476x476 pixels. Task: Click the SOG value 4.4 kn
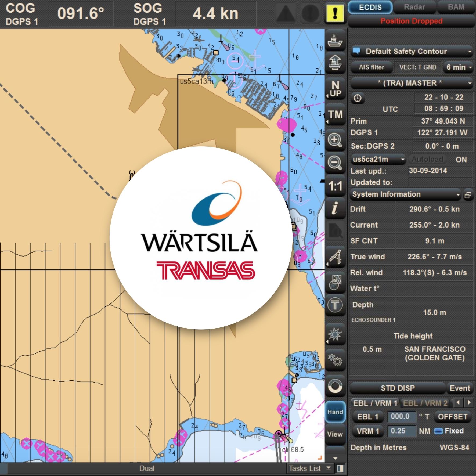click(x=215, y=13)
